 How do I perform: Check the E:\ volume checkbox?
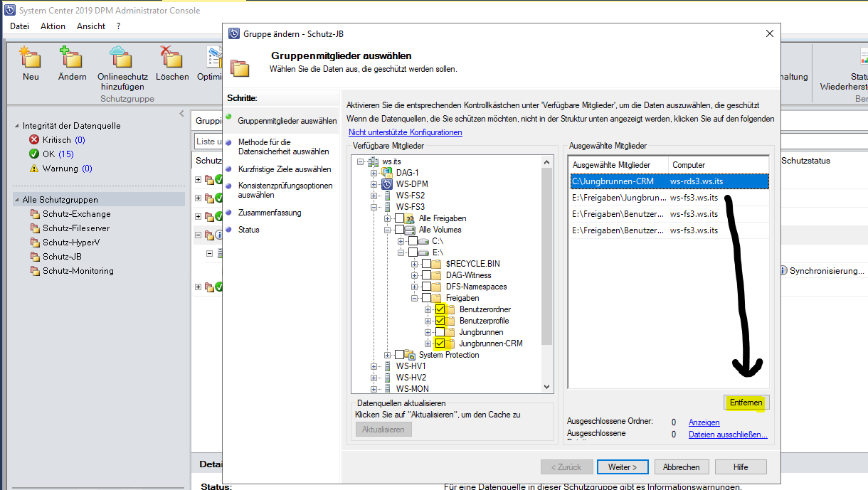tap(413, 252)
